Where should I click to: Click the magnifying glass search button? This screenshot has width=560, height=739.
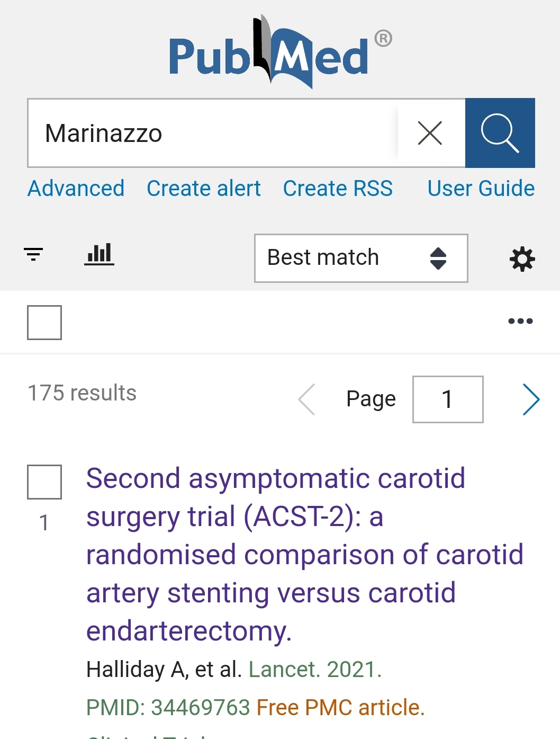[x=500, y=133]
